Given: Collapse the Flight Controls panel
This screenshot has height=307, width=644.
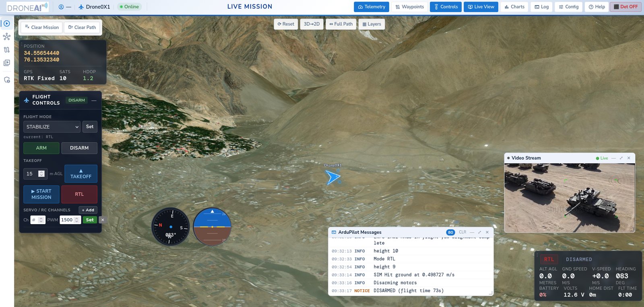Looking at the screenshot, I should point(94,100).
